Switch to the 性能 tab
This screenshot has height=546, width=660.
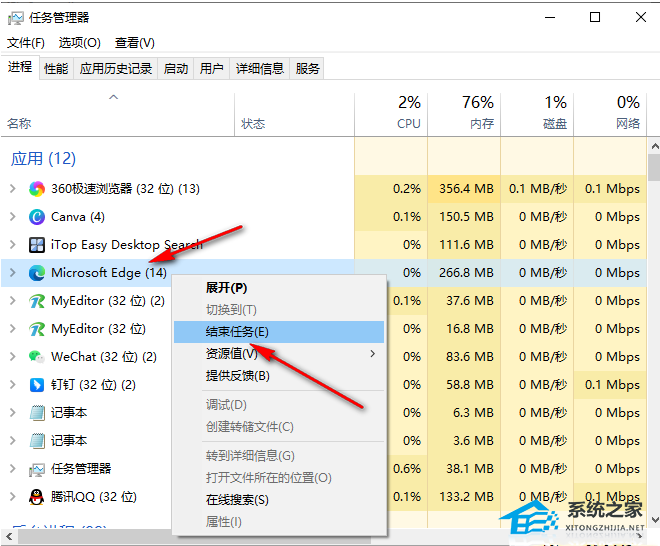pos(56,68)
